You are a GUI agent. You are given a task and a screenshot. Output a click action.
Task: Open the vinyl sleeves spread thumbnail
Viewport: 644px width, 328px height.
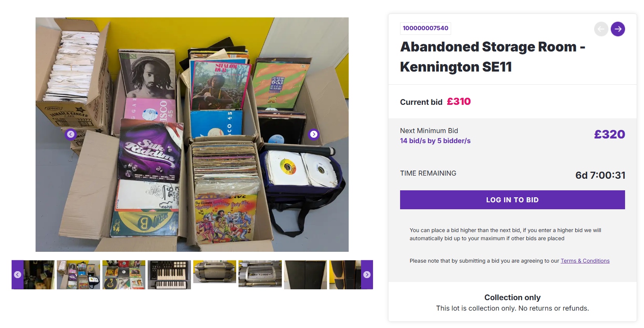click(x=124, y=275)
